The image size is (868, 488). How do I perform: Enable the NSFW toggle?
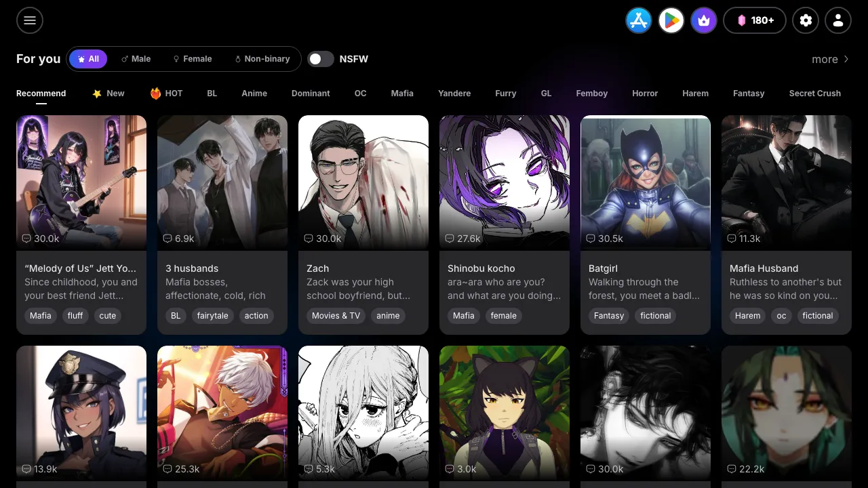coord(321,59)
